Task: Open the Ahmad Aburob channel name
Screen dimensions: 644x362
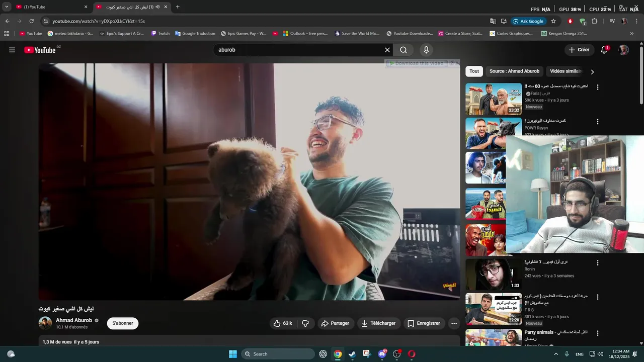Action: [x=74, y=320]
